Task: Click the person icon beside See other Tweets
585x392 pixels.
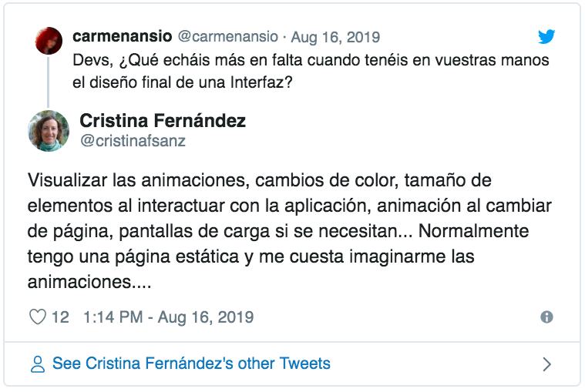Action: (x=37, y=364)
